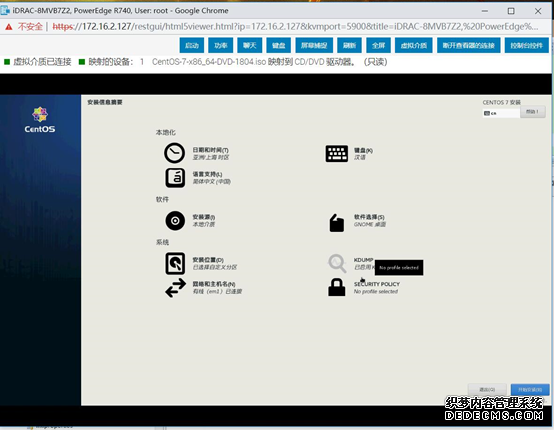The width and height of the screenshot is (554, 430).
Task: Open Software Selection (软件选择) package icon
Action: point(337,223)
